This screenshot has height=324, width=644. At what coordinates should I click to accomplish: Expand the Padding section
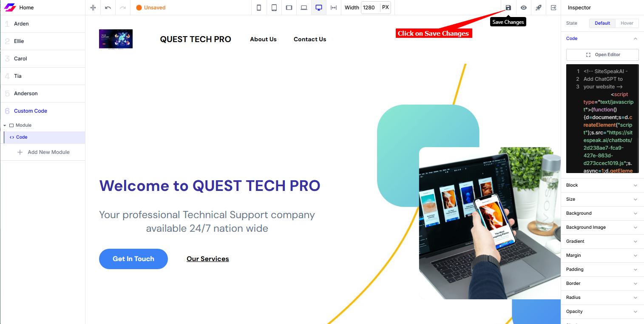(602, 270)
